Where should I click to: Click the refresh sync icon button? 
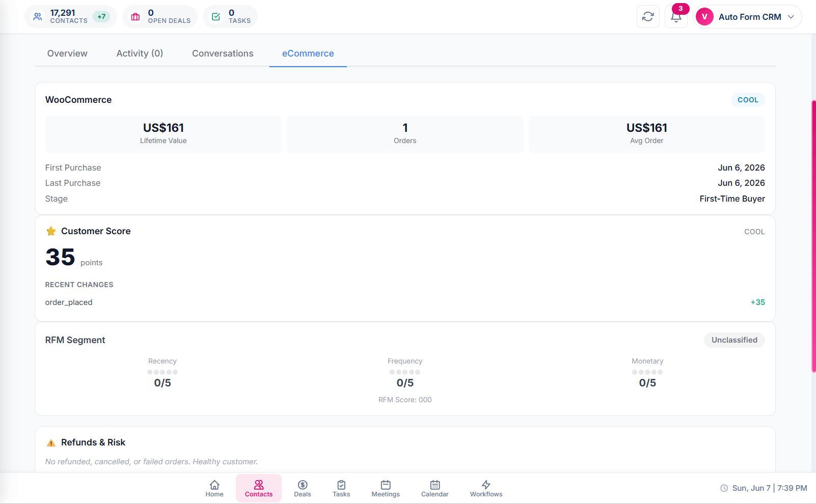click(648, 17)
